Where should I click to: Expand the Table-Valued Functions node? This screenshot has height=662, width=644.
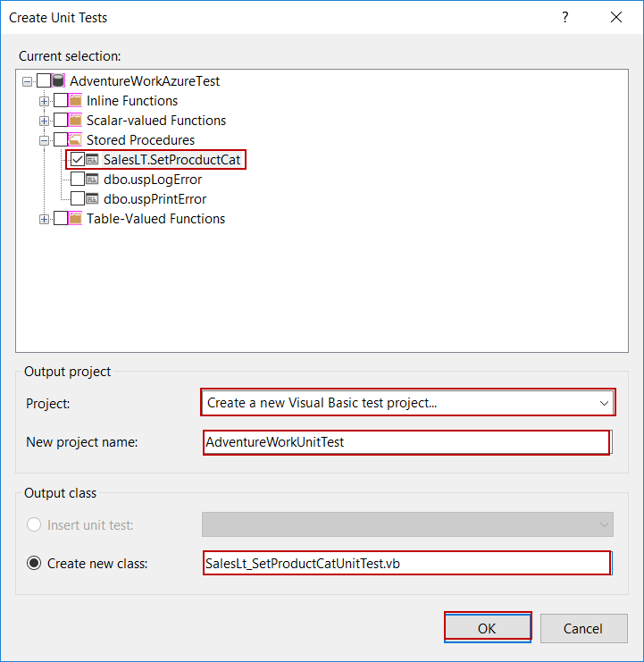44,219
